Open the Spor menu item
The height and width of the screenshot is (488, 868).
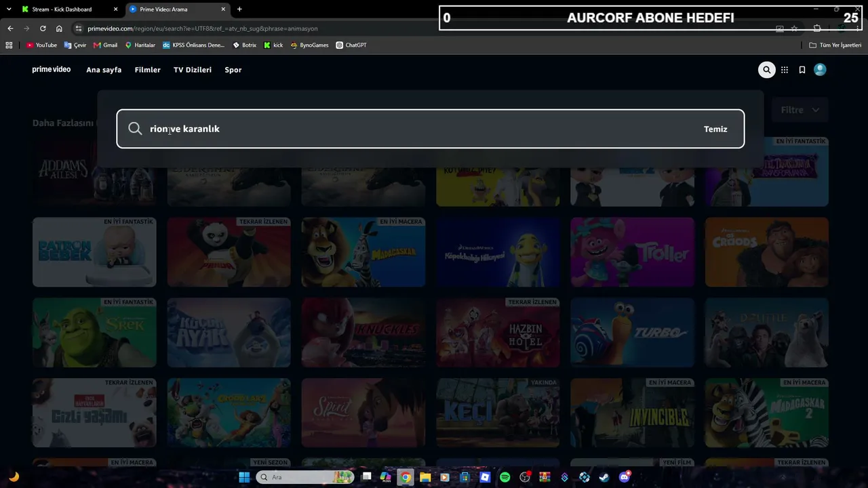coord(233,70)
